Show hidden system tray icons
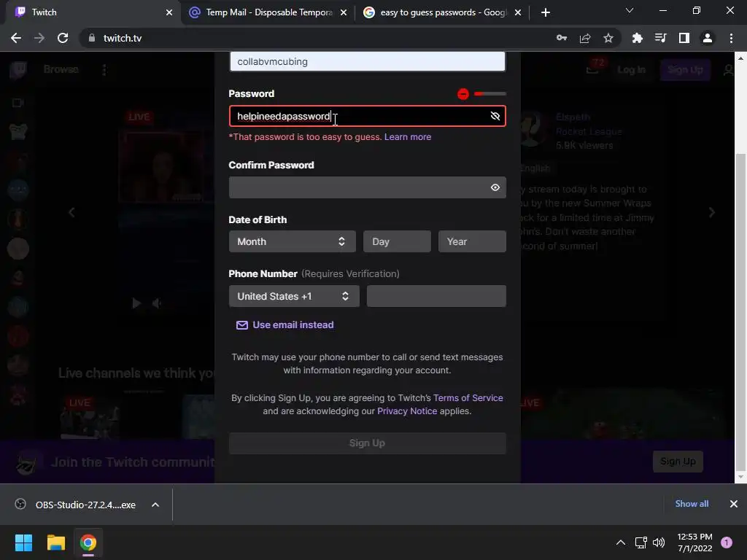This screenshot has height=560, width=747. (x=621, y=542)
